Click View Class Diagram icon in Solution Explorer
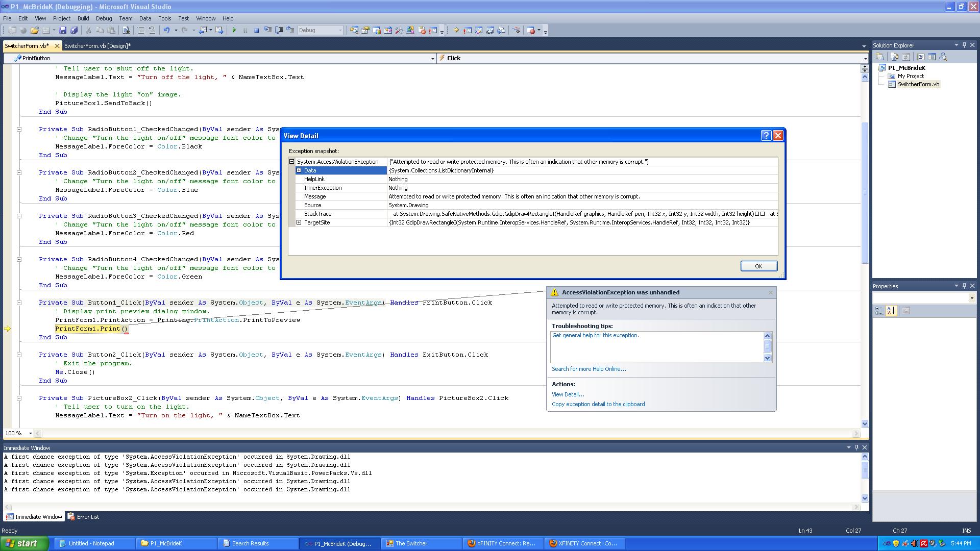 [x=943, y=57]
